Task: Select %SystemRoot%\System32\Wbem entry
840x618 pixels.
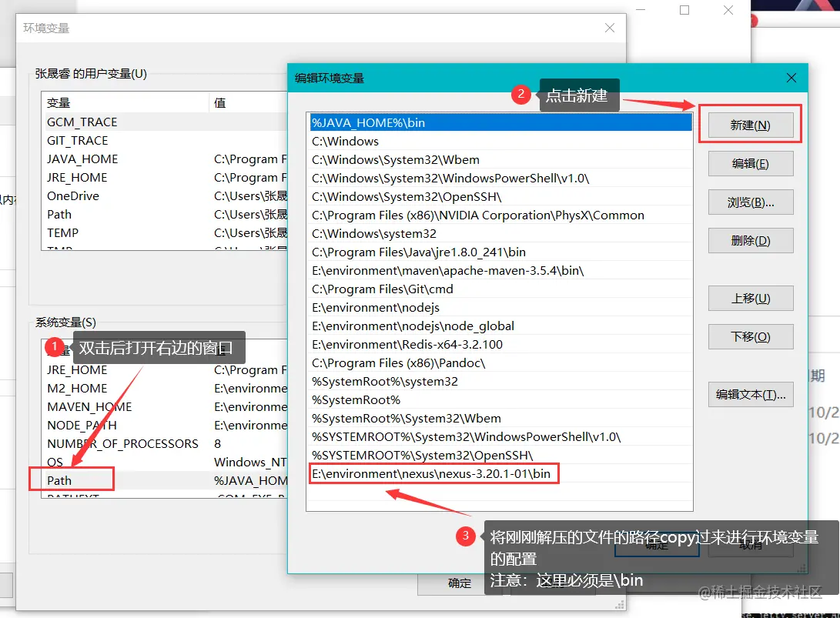Action: [500, 418]
